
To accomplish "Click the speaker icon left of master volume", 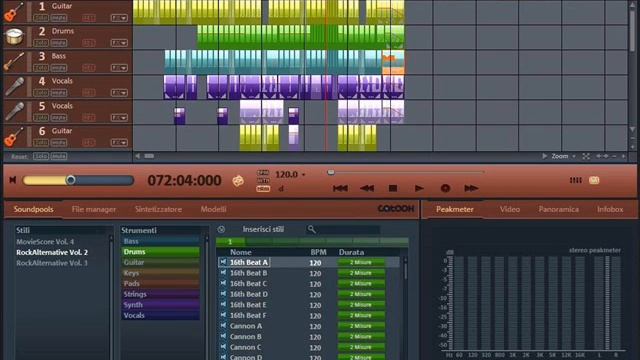I will coord(13,180).
